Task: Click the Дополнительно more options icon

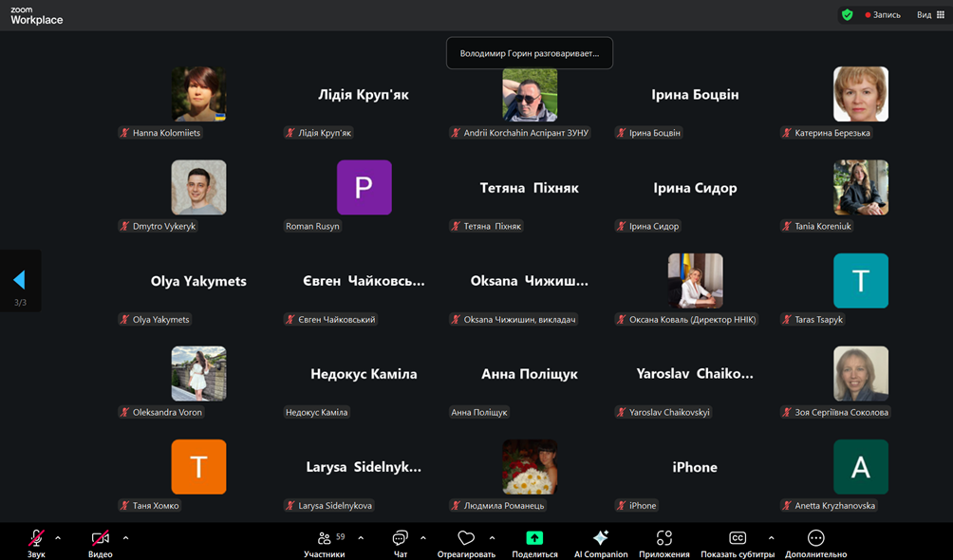Action: (x=815, y=538)
